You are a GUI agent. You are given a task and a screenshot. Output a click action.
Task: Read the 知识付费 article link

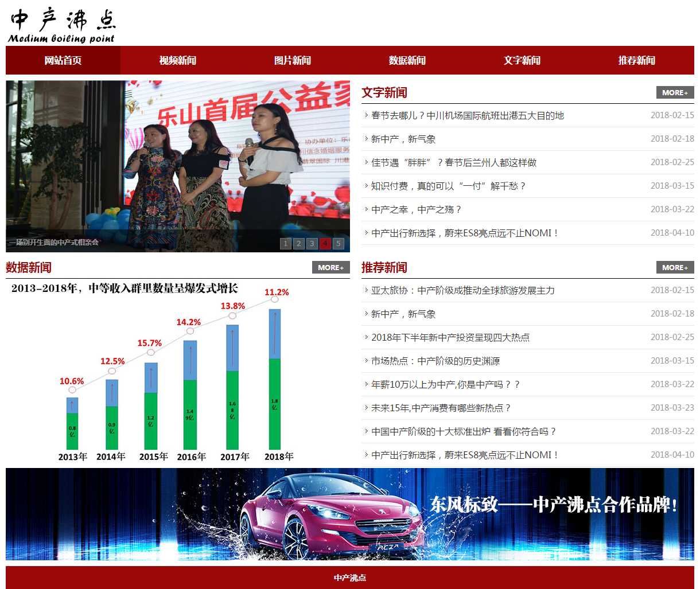coord(448,186)
